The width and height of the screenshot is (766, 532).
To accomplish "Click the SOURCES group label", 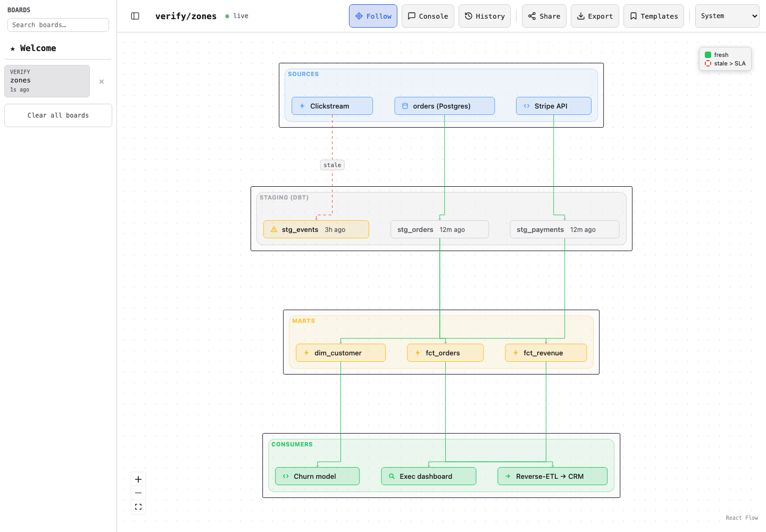I will pyautogui.click(x=303, y=74).
